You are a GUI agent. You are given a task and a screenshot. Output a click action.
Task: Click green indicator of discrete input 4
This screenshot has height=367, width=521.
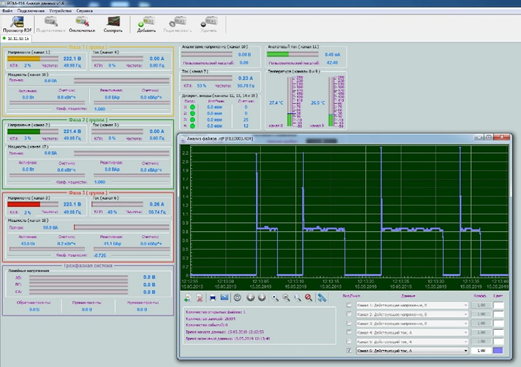[x=192, y=126]
